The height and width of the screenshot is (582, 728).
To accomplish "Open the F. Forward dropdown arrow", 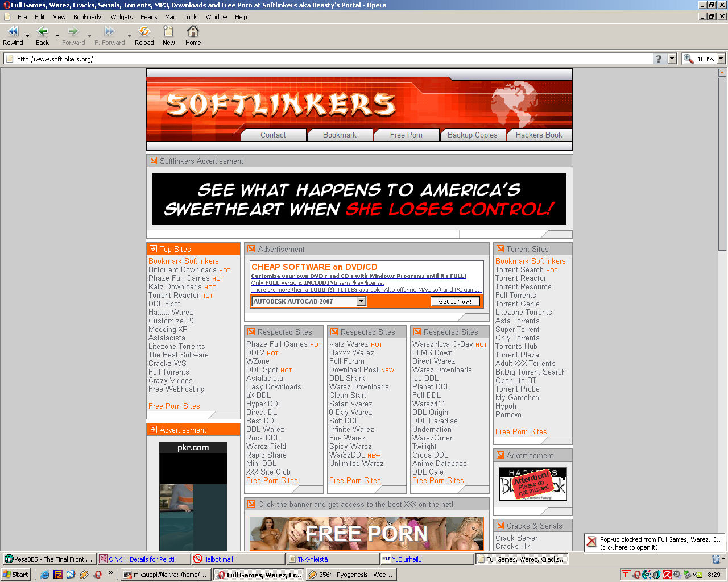I will [130, 36].
